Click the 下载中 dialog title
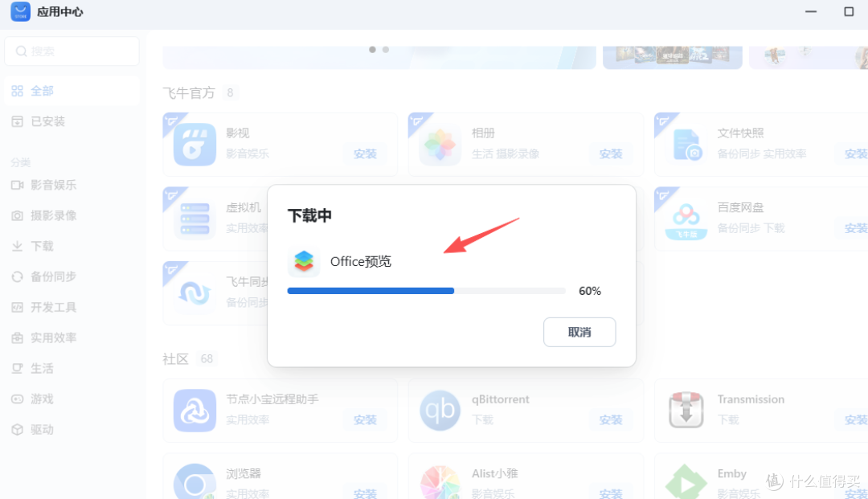 (309, 215)
